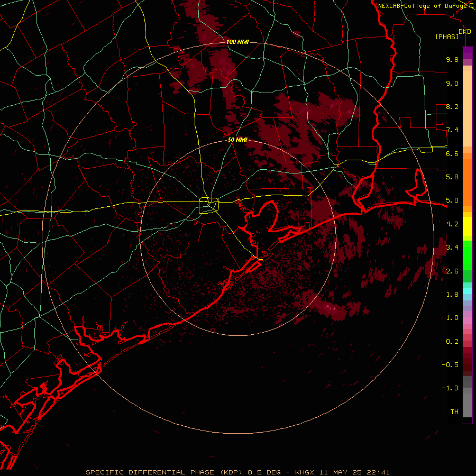This screenshot has height=476, width=476.
Task: Click the 7.4 scale value
Action: [x=452, y=130]
